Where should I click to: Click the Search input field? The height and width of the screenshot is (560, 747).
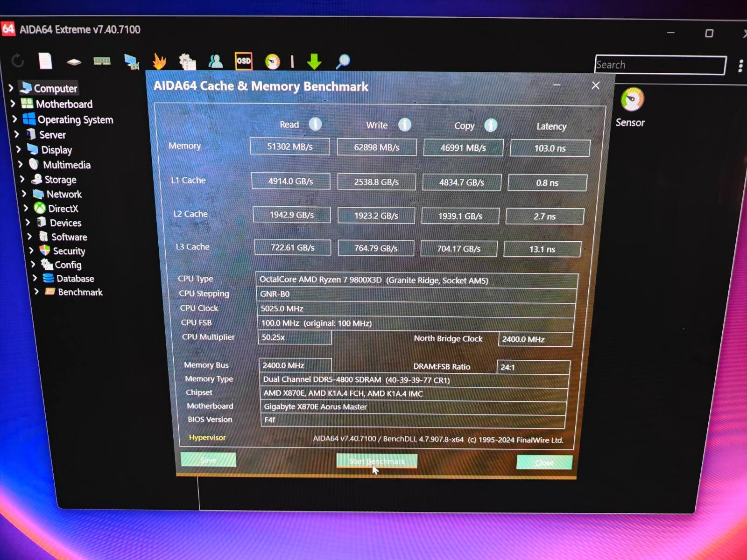661,65
